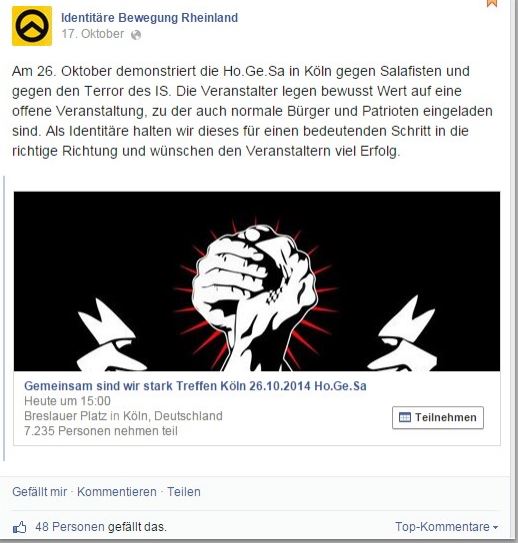This screenshot has width=518, height=543.
Task: Open the yellow Identitäre Bewegung profile logo
Action: click(x=32, y=26)
